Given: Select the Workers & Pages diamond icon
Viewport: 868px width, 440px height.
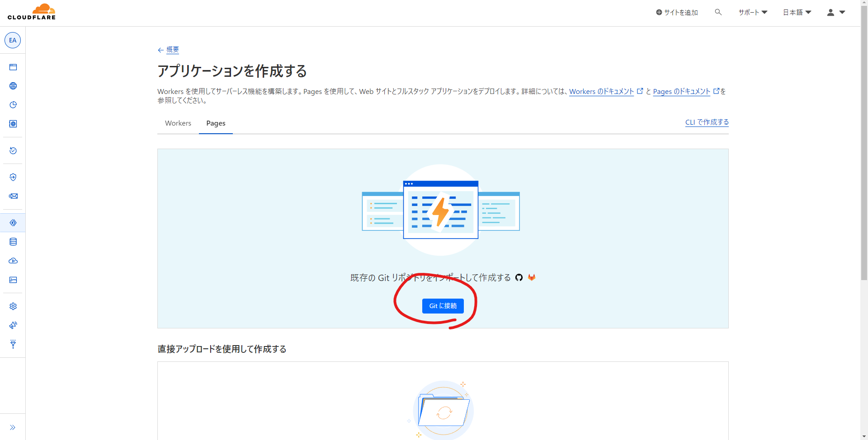Looking at the screenshot, I should coord(13,223).
